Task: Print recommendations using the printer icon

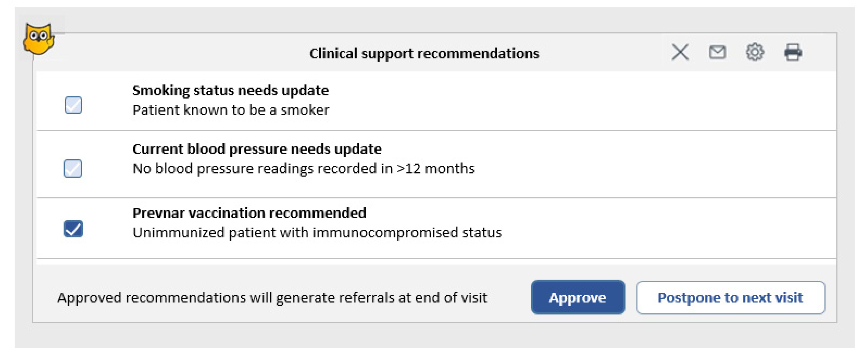Action: click(x=793, y=52)
